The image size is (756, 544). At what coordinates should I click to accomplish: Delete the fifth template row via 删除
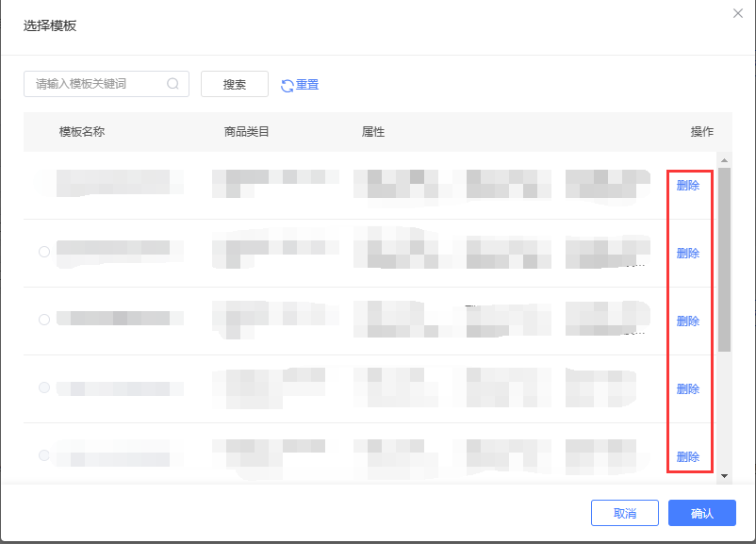(688, 457)
